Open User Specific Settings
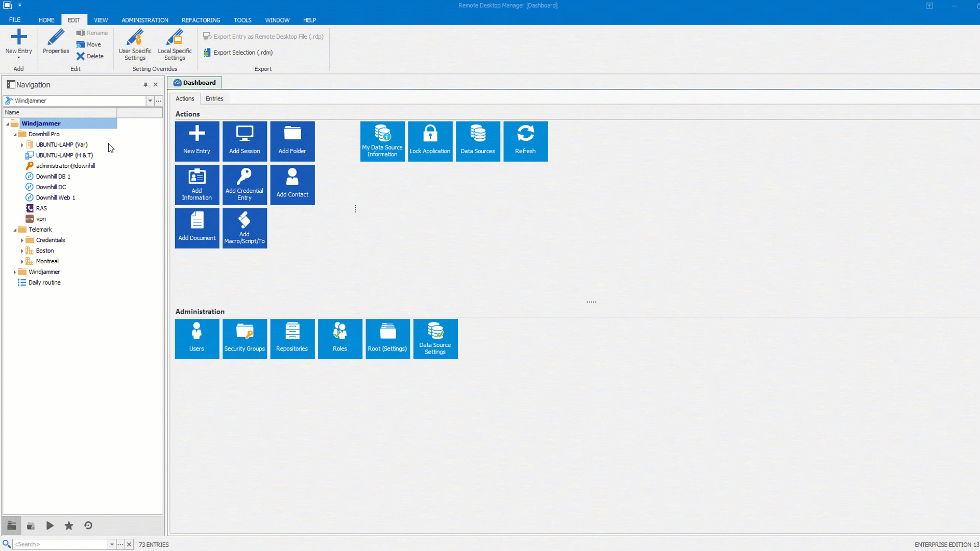 pyautogui.click(x=135, y=45)
